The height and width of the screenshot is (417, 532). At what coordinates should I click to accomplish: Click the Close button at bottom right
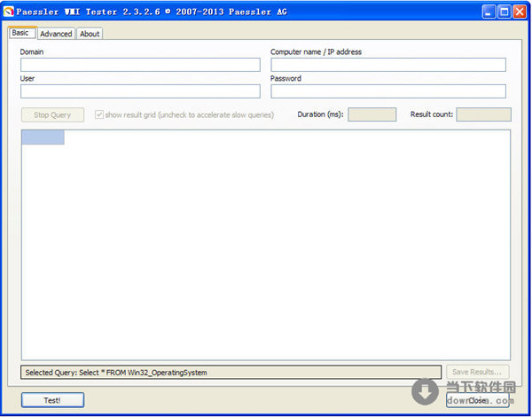click(x=477, y=400)
